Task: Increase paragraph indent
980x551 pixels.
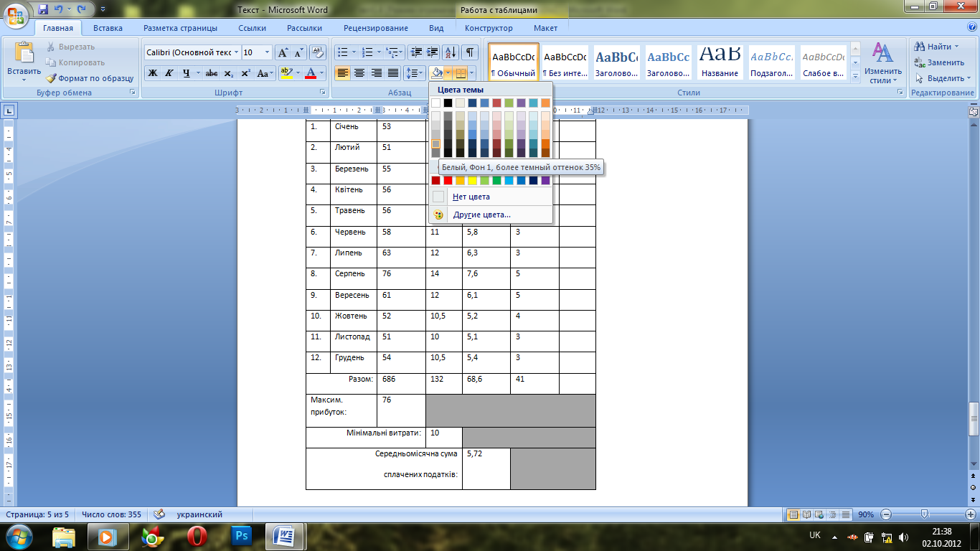Action: (x=432, y=52)
